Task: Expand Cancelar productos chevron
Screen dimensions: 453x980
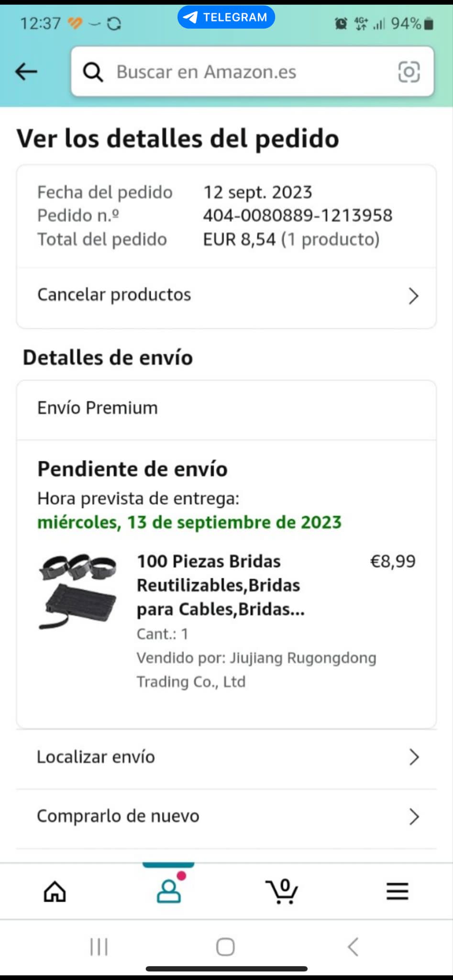Action: [414, 296]
